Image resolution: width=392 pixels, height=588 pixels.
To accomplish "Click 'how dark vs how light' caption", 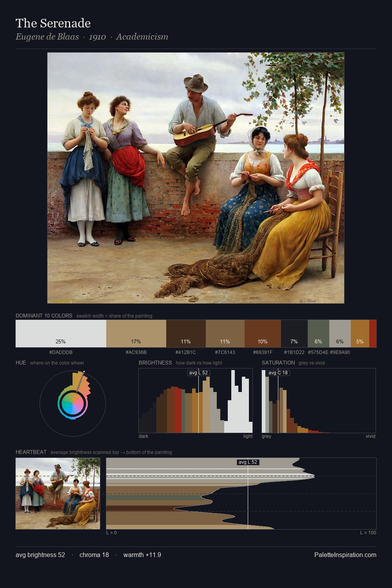I will click(x=199, y=363).
